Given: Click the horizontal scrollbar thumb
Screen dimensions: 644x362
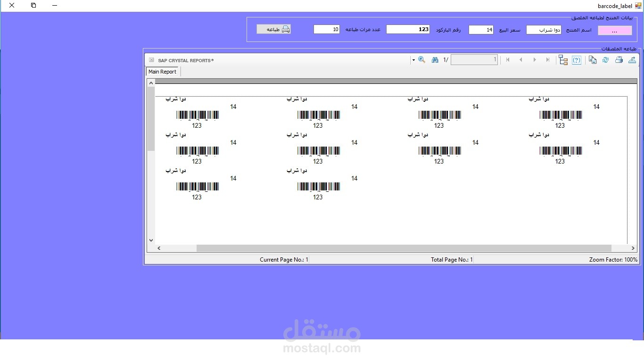Looking at the screenshot, I should pos(404,248).
